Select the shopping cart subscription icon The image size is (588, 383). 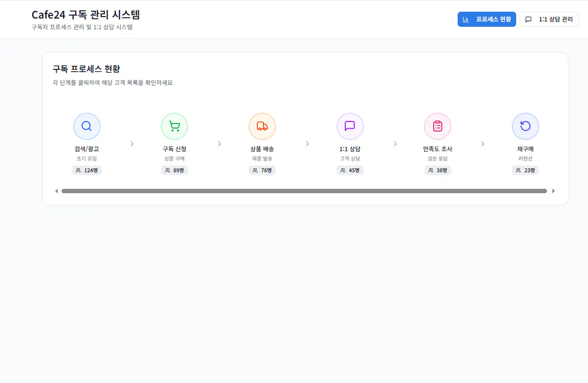pos(174,126)
